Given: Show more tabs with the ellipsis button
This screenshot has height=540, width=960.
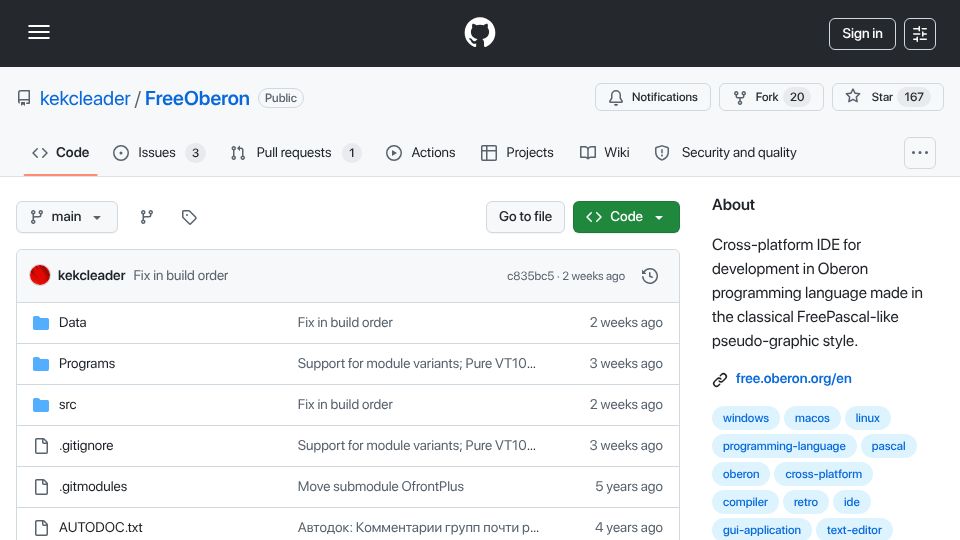Looking at the screenshot, I should pyautogui.click(x=920, y=153).
